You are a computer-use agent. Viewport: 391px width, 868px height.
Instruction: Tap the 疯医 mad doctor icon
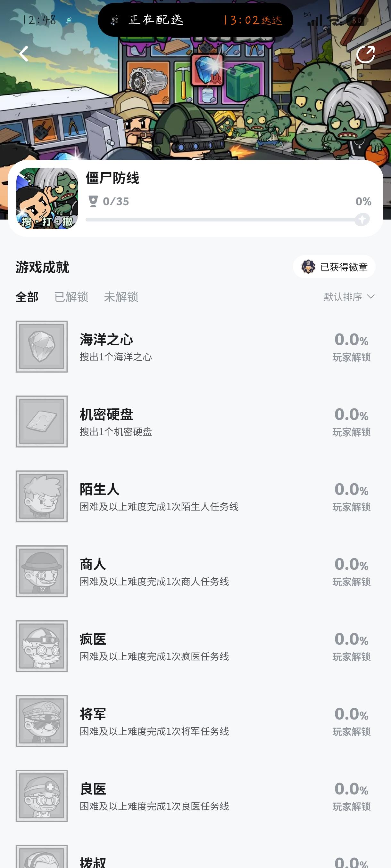tap(41, 646)
